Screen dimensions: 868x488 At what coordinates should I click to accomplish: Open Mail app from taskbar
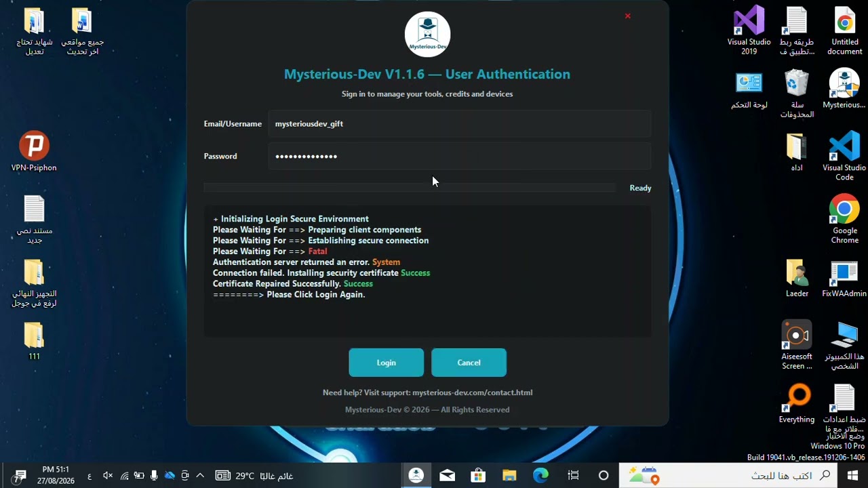(x=447, y=476)
